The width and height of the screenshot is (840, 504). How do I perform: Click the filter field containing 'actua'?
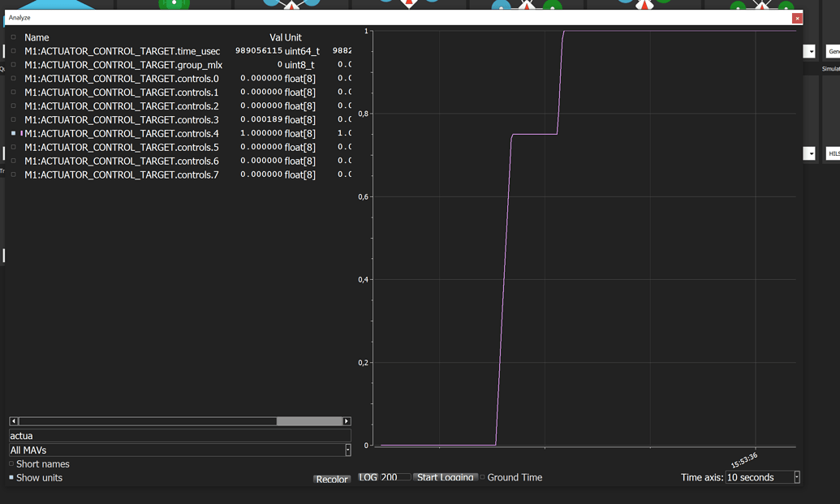click(x=180, y=436)
